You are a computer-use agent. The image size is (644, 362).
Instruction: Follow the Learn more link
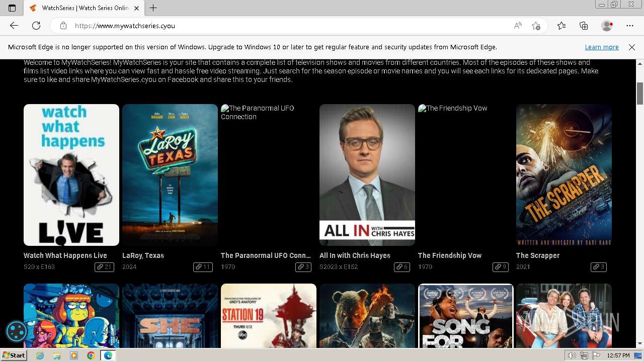click(602, 47)
